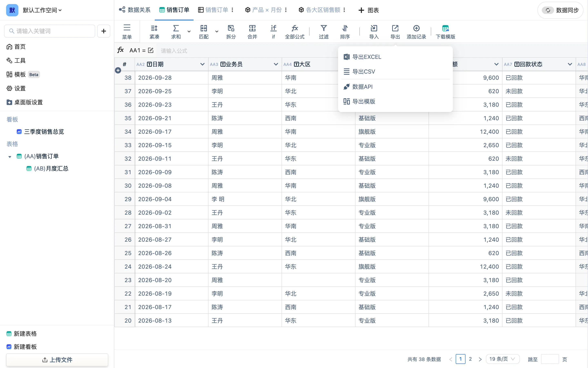
Task: Select the 2026-09-28 date cell
Action: pyautogui.click(x=171, y=78)
